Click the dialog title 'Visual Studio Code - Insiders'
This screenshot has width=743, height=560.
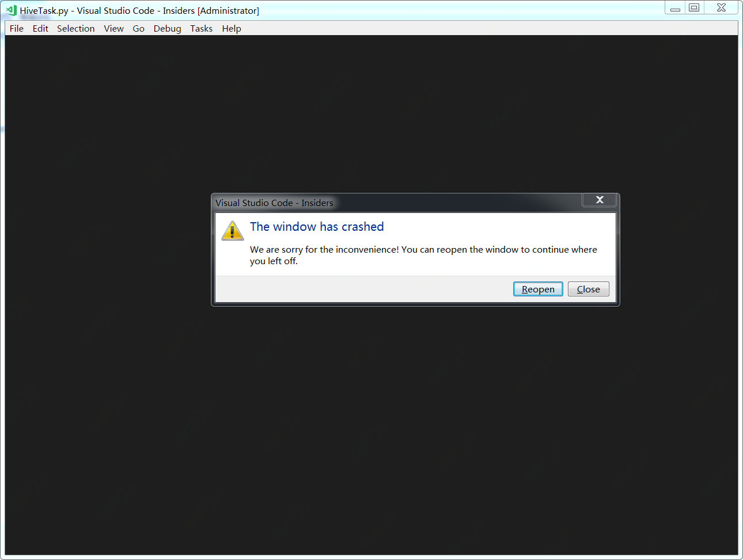[274, 203]
